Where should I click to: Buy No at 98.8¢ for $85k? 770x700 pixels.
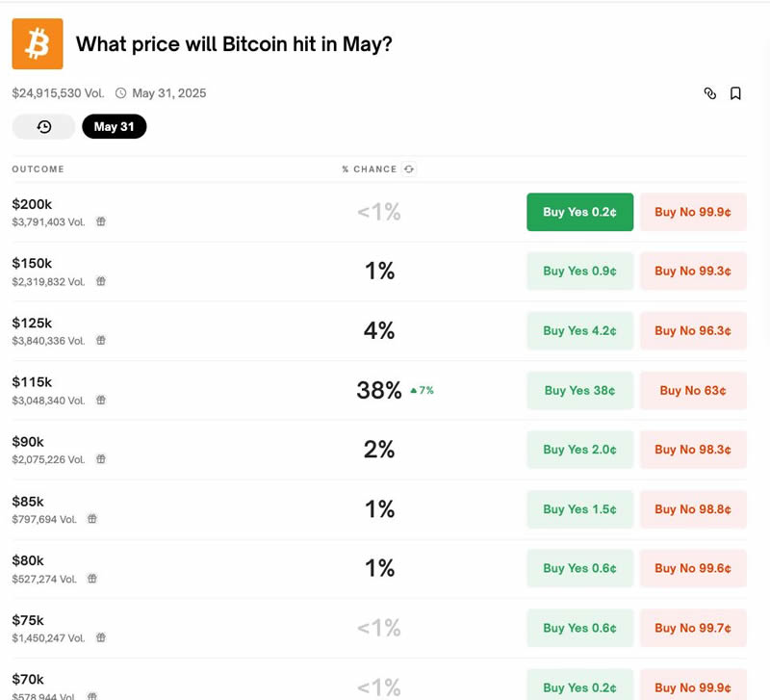(x=693, y=509)
